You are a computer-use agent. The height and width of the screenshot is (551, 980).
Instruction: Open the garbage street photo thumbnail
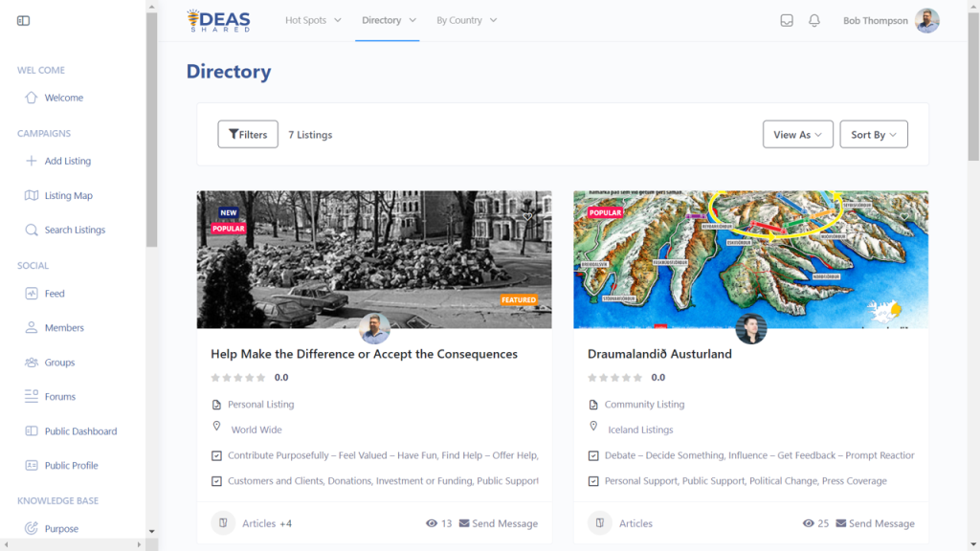pyautogui.click(x=374, y=260)
